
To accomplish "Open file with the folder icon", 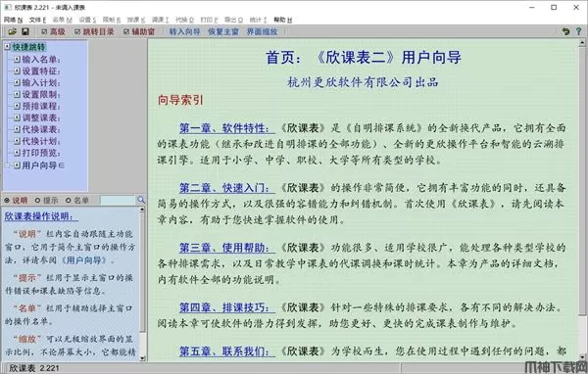I will click(x=13, y=32).
